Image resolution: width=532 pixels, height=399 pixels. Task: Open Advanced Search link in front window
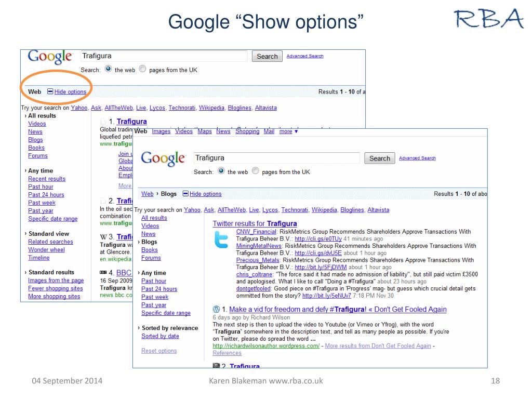click(417, 158)
